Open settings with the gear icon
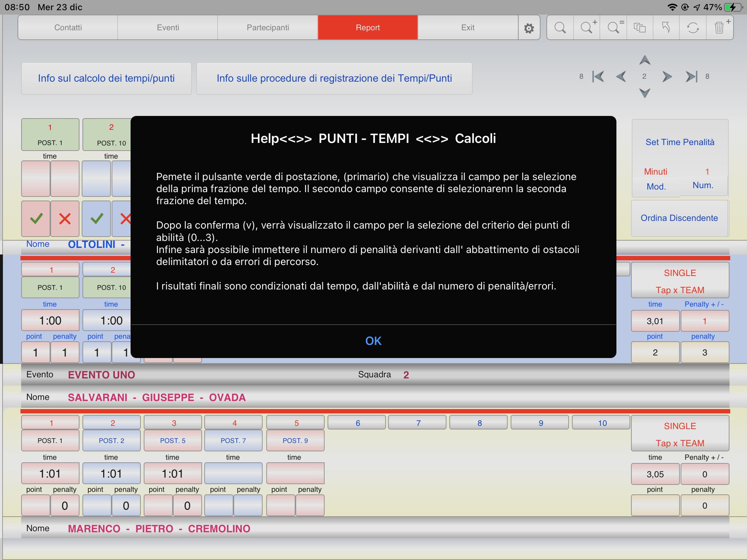 pos(529,28)
